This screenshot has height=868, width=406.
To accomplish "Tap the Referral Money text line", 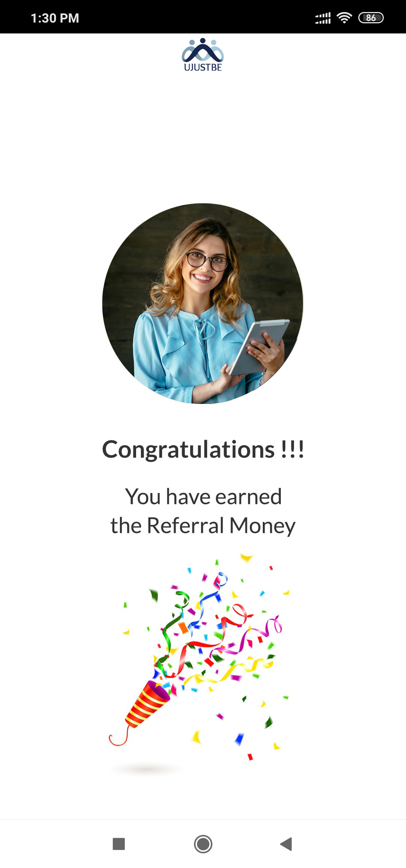I will point(203,525).
